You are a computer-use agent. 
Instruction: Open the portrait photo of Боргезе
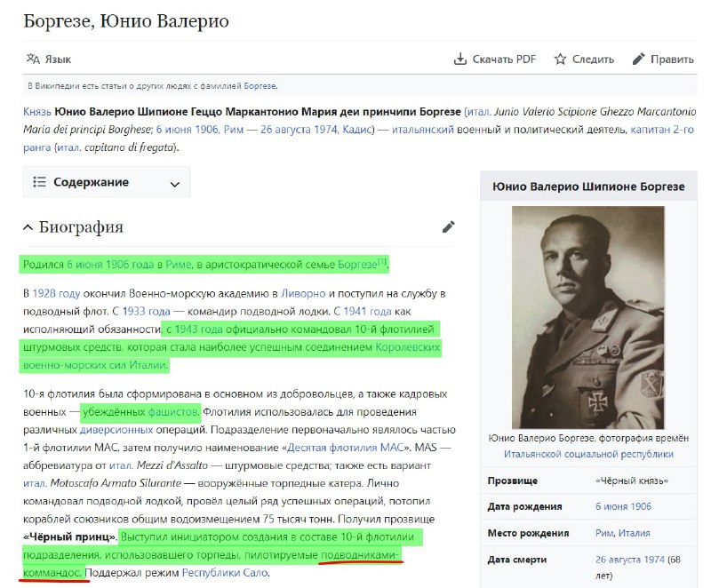pyautogui.click(x=587, y=318)
